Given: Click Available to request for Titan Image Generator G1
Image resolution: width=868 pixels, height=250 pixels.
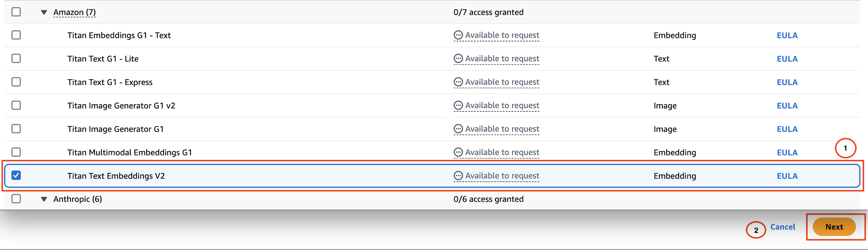Looking at the screenshot, I should (502, 129).
